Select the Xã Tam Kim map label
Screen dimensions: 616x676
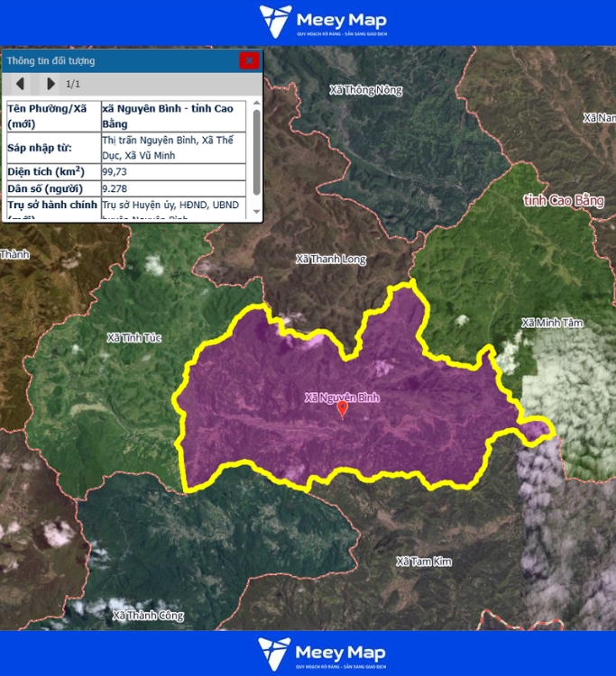tap(424, 562)
